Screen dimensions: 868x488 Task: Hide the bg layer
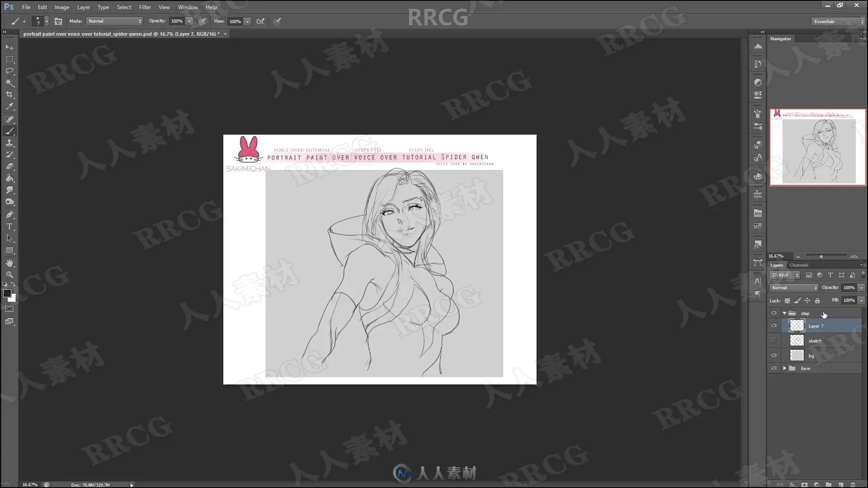pos(774,356)
